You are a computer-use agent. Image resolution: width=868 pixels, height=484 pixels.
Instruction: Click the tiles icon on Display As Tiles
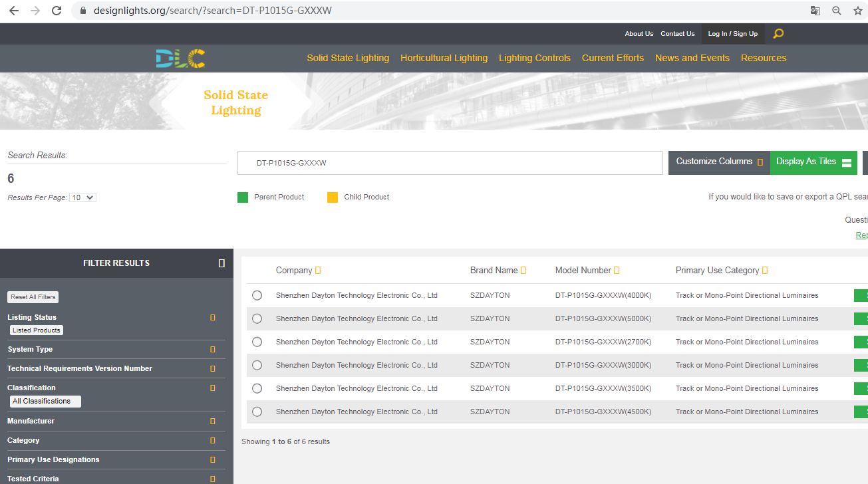pos(847,163)
